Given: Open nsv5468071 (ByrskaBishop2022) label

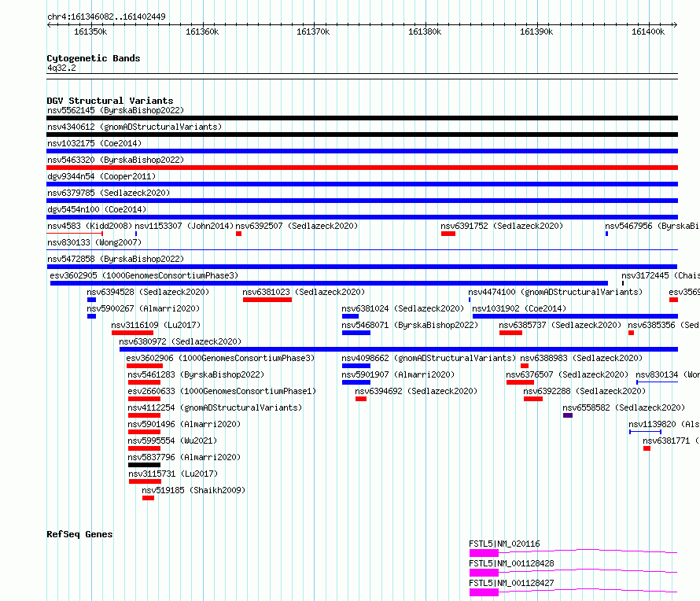Looking at the screenshot, I should (411, 325).
